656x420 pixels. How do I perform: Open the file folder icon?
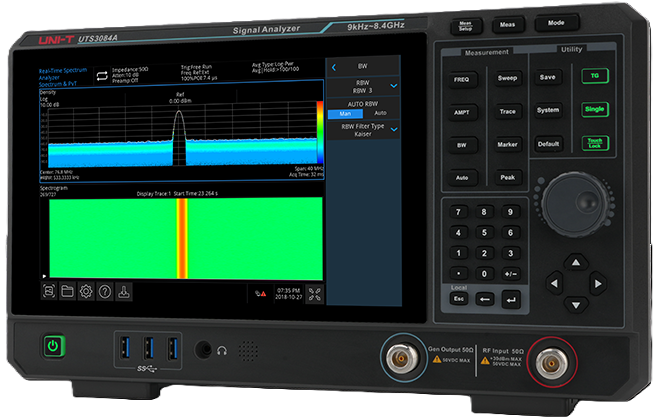click(x=67, y=291)
